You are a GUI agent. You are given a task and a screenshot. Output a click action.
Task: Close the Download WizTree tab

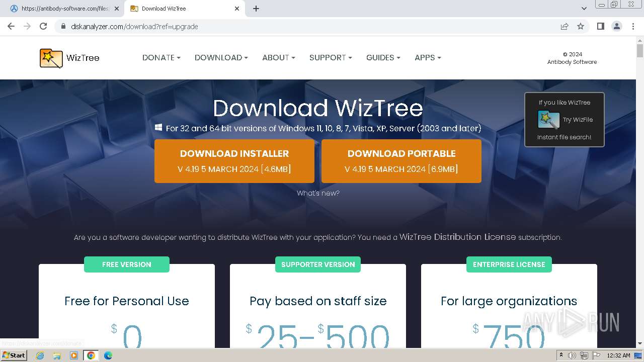click(x=237, y=9)
